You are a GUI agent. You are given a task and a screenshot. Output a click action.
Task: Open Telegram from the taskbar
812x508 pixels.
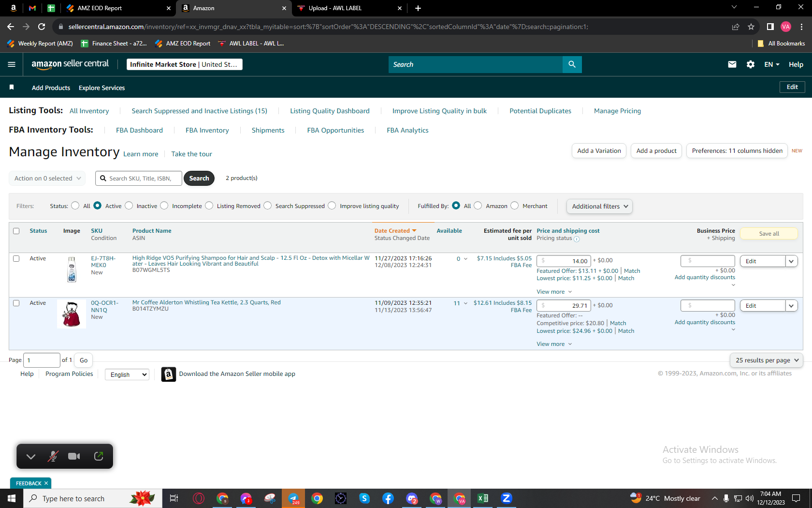293,498
